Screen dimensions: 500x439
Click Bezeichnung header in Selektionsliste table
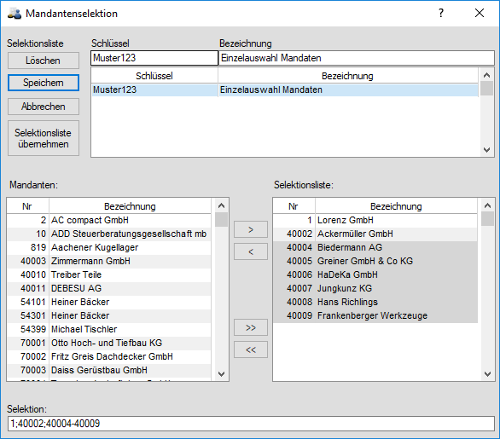point(396,206)
